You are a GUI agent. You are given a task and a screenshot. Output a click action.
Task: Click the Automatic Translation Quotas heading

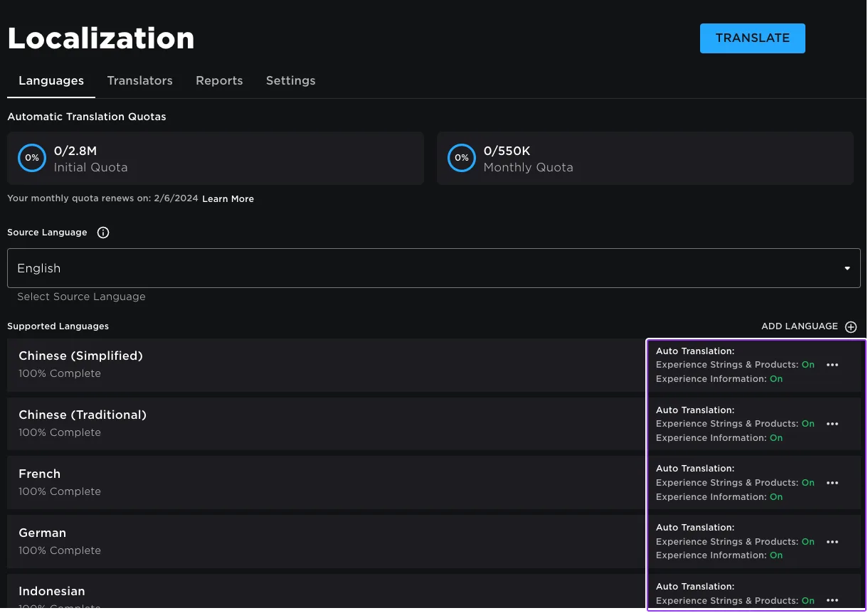coord(87,117)
